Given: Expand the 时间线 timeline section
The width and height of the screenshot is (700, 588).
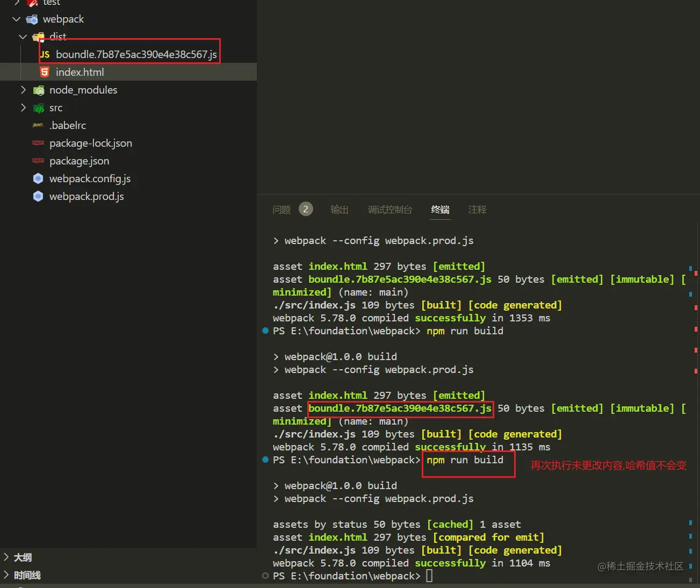Looking at the screenshot, I should pos(6,575).
